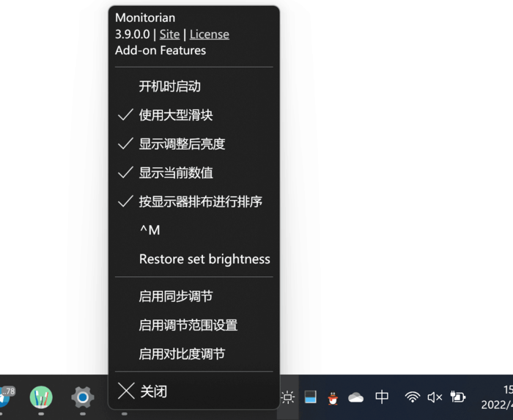Click the muted speaker volume icon
Image resolution: width=513 pixels, height=420 pixels.
pyautogui.click(x=435, y=397)
